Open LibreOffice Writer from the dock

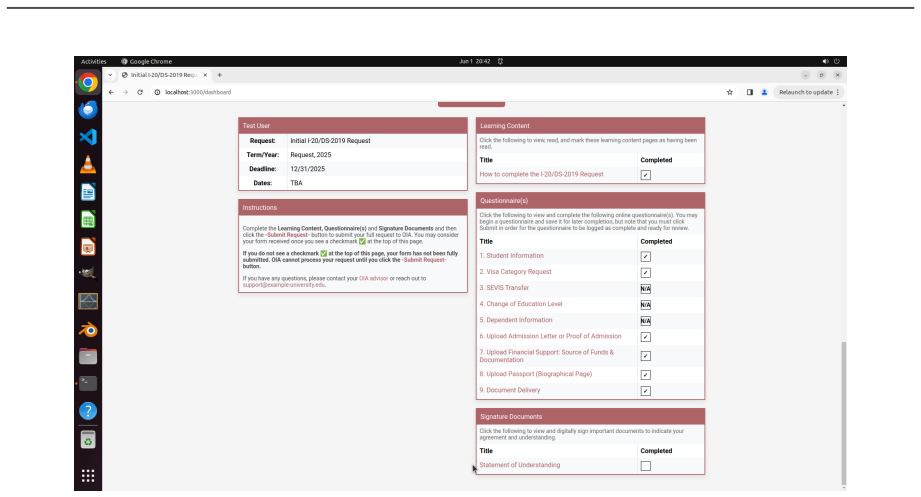(x=88, y=192)
